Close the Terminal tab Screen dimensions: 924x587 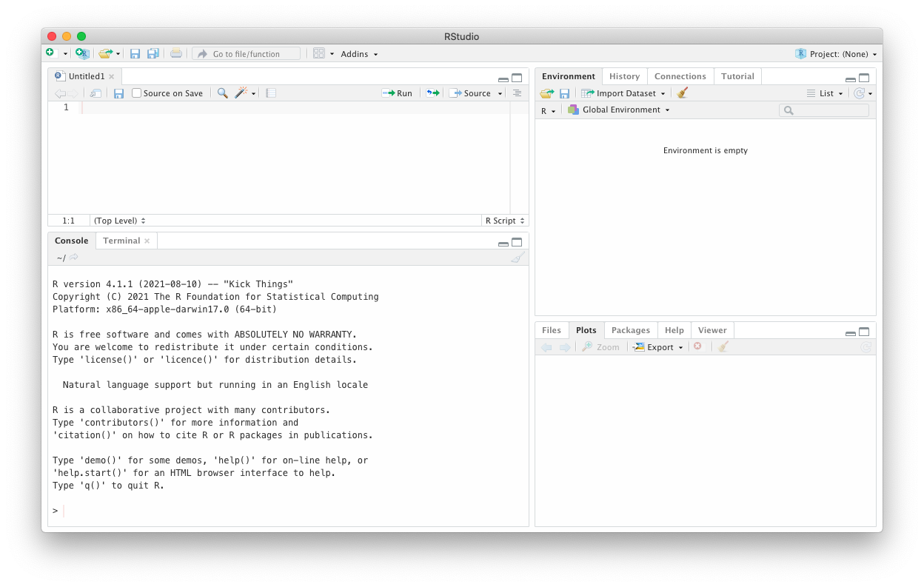(x=147, y=241)
